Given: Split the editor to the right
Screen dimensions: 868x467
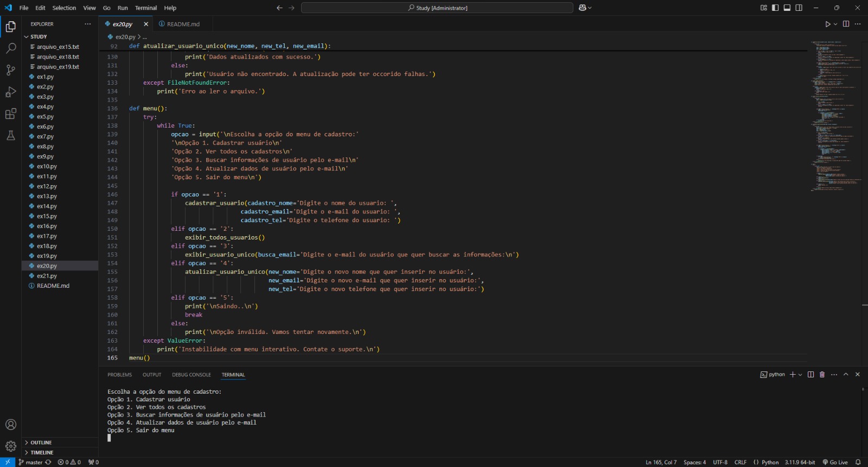Looking at the screenshot, I should tap(846, 24).
